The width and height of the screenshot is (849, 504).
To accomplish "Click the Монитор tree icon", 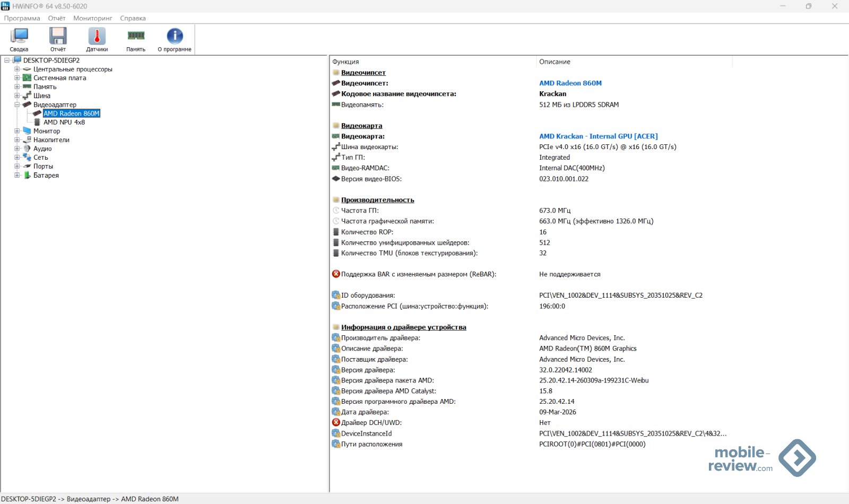I will [x=27, y=131].
